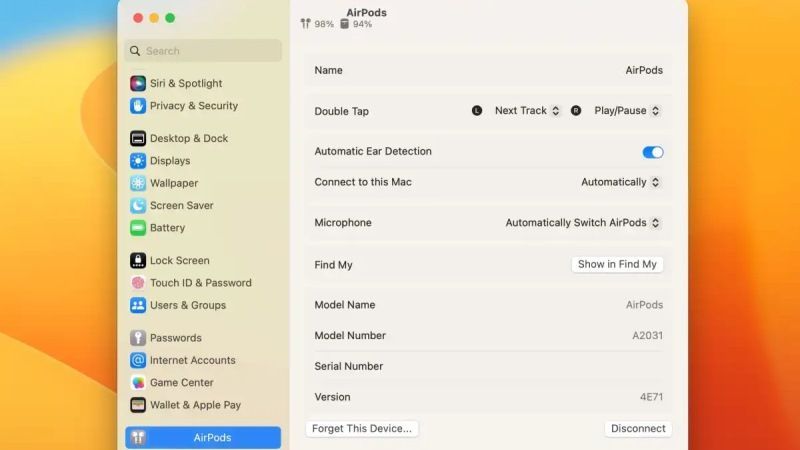Image resolution: width=800 pixels, height=450 pixels.
Task: Go to Touch ID & Password
Action: tap(203, 283)
